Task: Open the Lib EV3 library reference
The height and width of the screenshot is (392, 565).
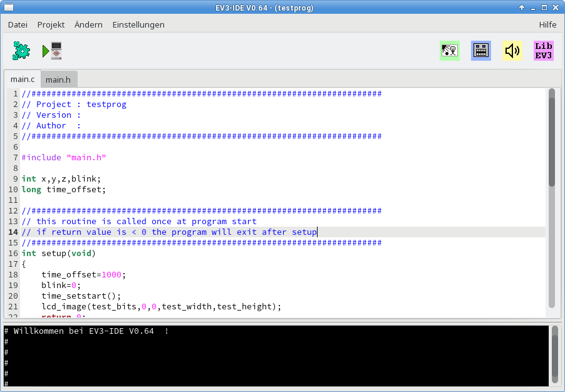Action: click(544, 51)
